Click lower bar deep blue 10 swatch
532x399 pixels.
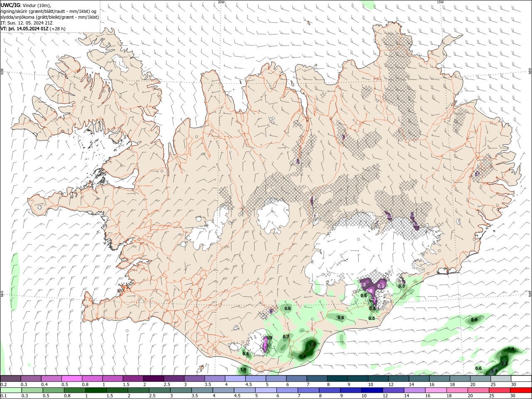click(372, 390)
